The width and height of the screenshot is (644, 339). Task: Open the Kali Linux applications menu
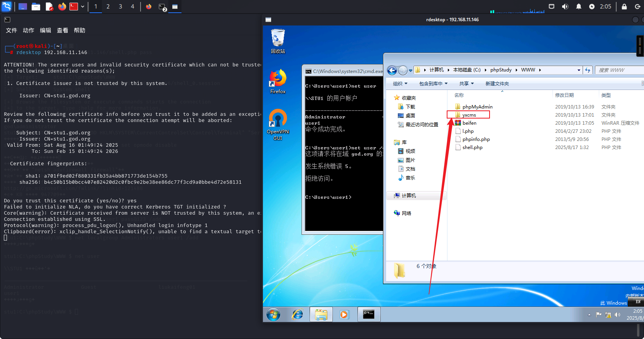(x=7, y=6)
